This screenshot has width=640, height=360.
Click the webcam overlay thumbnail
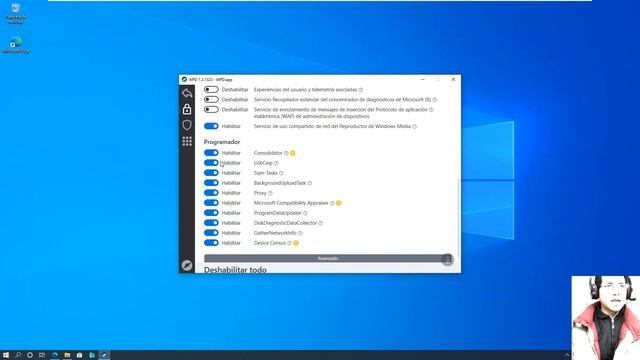pos(606,318)
